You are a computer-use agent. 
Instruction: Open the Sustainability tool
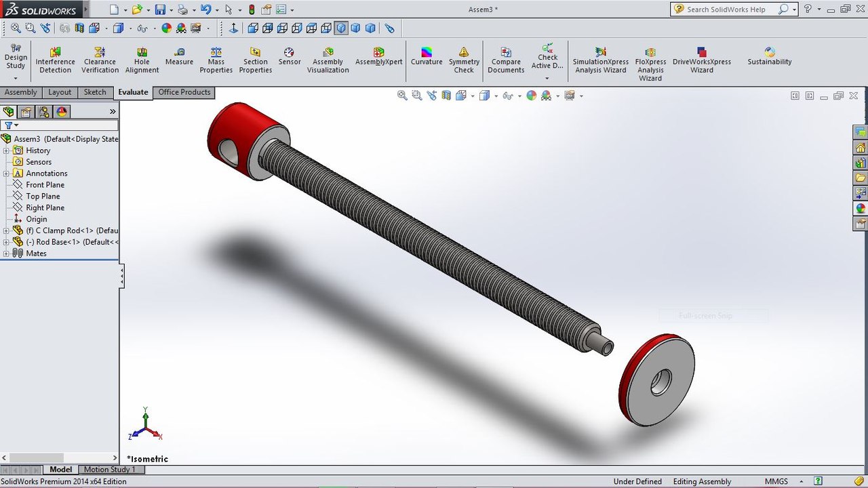[x=770, y=56]
